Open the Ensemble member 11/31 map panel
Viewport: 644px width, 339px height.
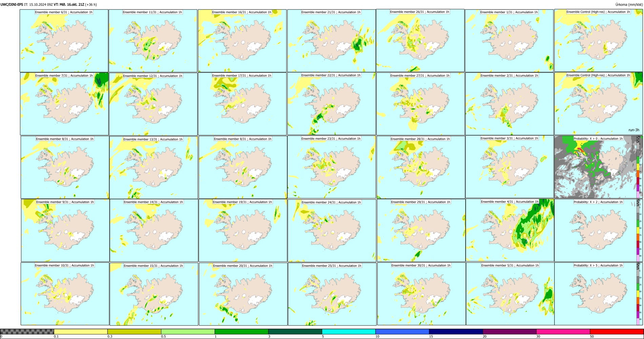point(153,41)
